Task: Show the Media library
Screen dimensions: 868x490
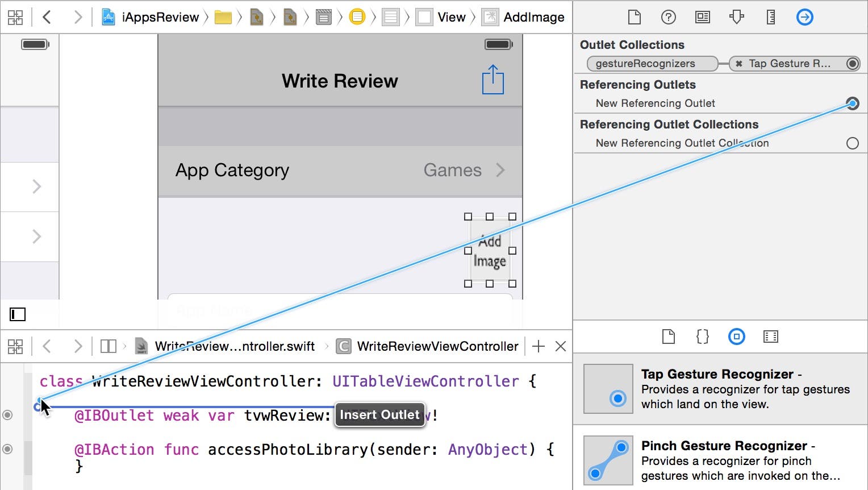Action: [771, 337]
